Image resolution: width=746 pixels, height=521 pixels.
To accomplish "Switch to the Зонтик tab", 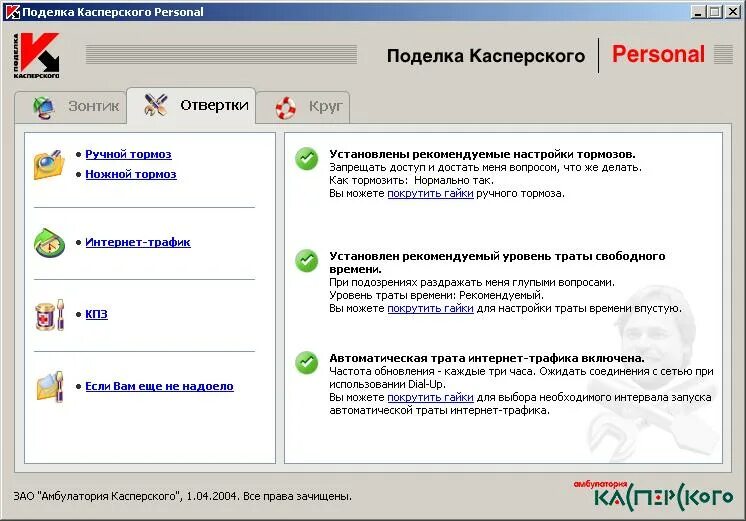I will click(x=71, y=106).
